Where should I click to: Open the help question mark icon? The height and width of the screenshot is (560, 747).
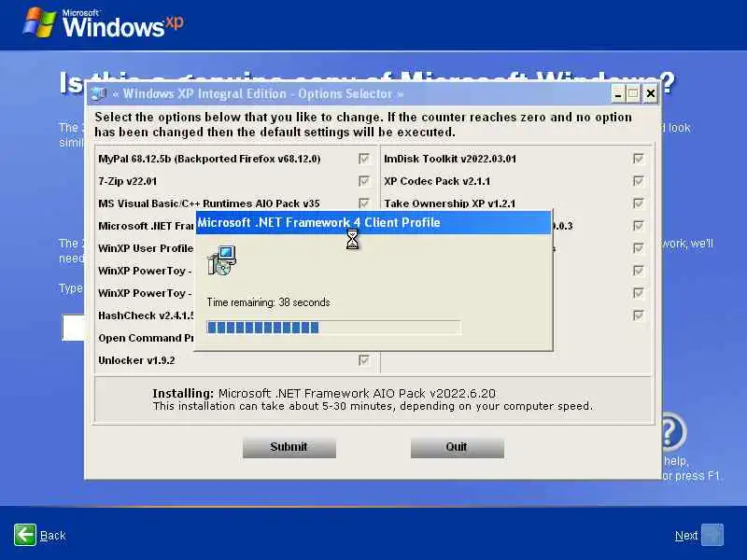(x=672, y=432)
